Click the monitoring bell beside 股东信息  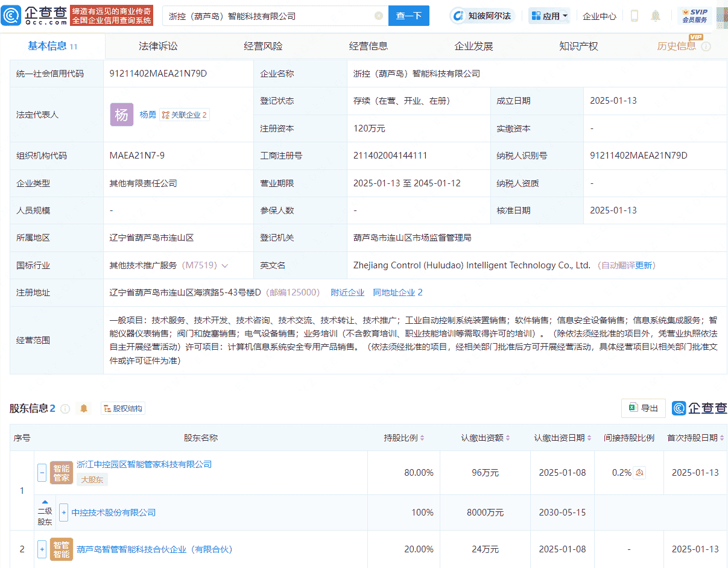coord(83,408)
